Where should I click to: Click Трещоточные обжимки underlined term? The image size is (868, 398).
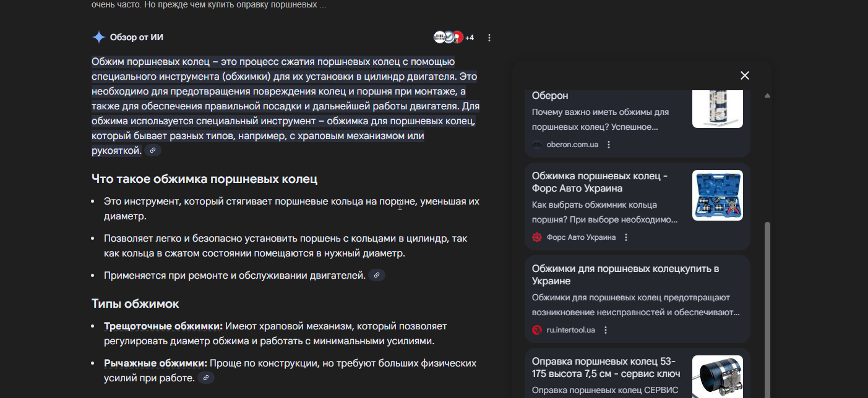coord(163,326)
